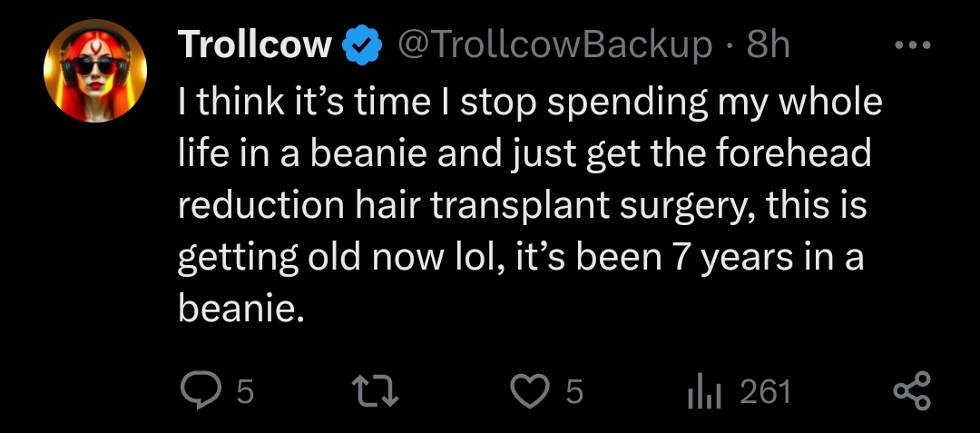The image size is (980, 433).
Task: Repost the tweet using the retweet arrows icon
Action: (374, 392)
